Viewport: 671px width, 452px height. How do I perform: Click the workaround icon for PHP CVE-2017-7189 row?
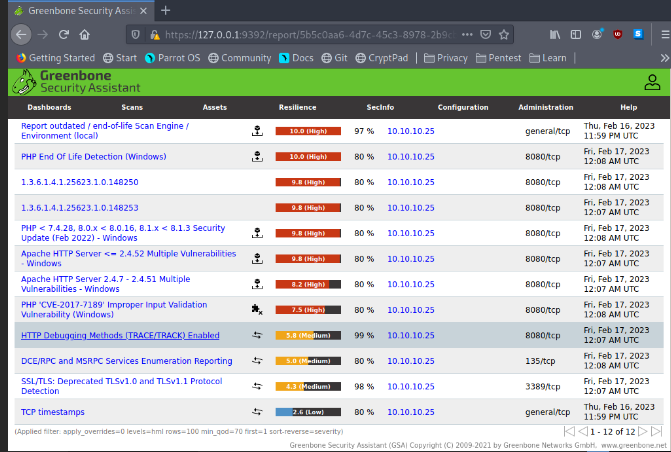click(x=257, y=309)
